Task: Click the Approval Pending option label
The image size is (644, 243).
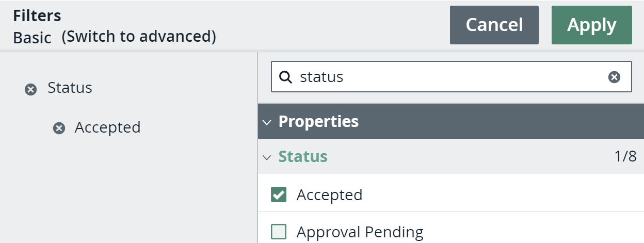Action: (360, 232)
